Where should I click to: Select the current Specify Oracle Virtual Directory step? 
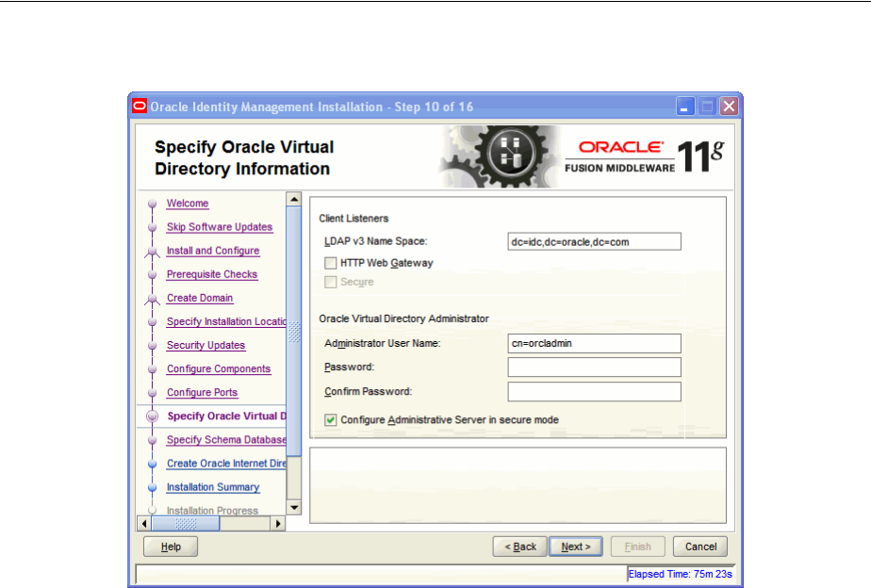pos(226,416)
